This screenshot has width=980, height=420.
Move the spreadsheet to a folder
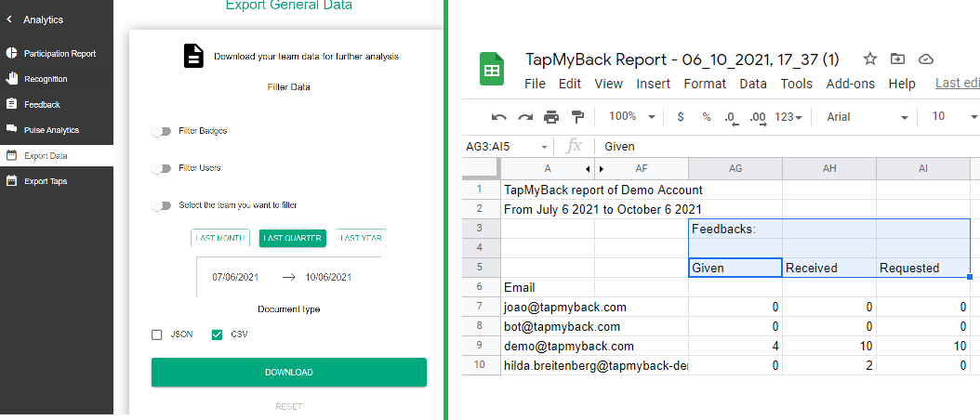pyautogui.click(x=897, y=59)
